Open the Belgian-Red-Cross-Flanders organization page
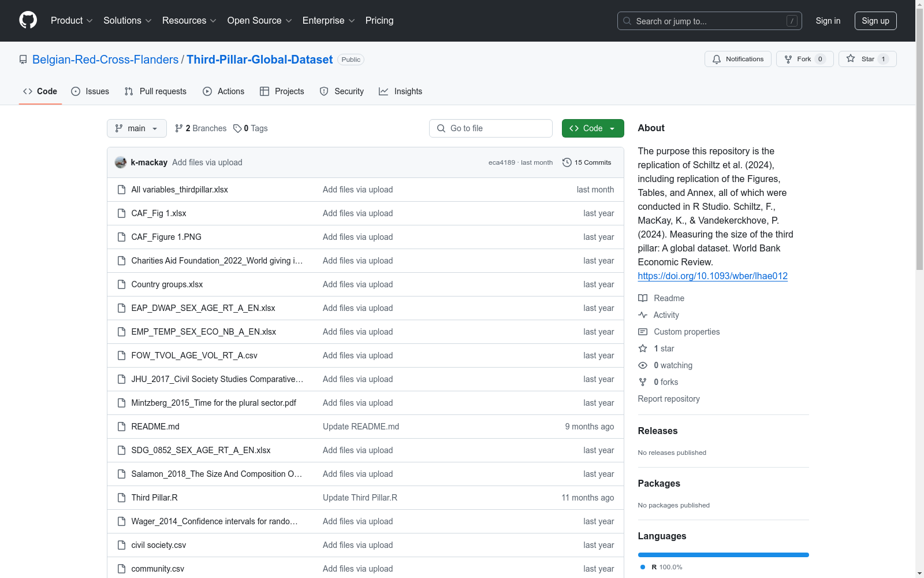924x578 pixels. 105,60
